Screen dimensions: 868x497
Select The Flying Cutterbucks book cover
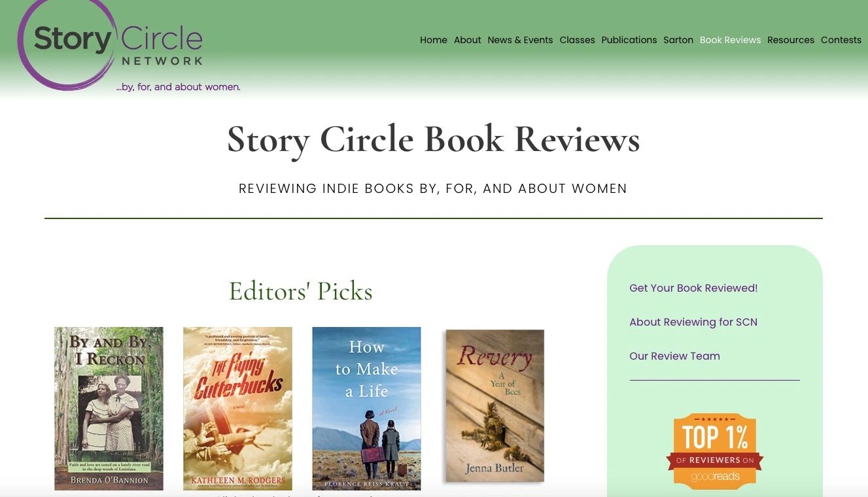point(237,409)
